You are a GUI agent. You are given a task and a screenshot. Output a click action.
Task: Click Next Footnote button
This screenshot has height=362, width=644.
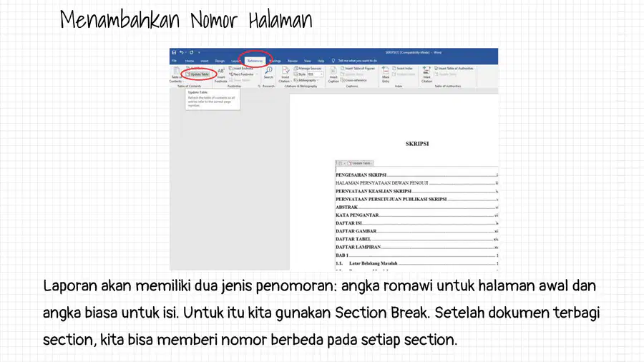click(x=242, y=74)
